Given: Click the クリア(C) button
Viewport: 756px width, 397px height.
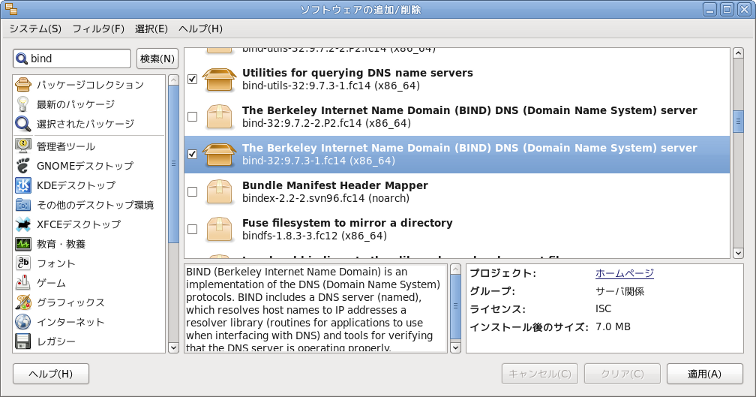Looking at the screenshot, I should [622, 374].
